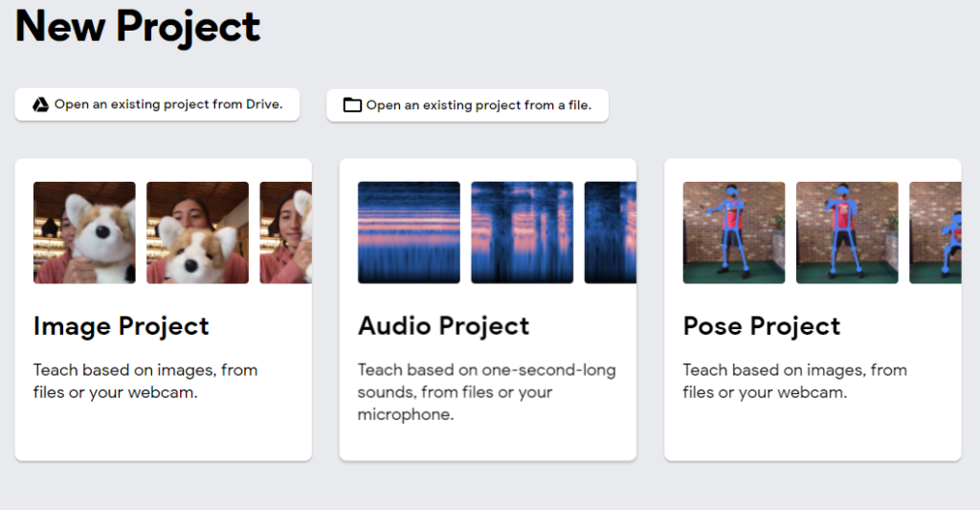Click the folder icon for opening a file
Viewport: 980px width, 510px height.
(352, 105)
